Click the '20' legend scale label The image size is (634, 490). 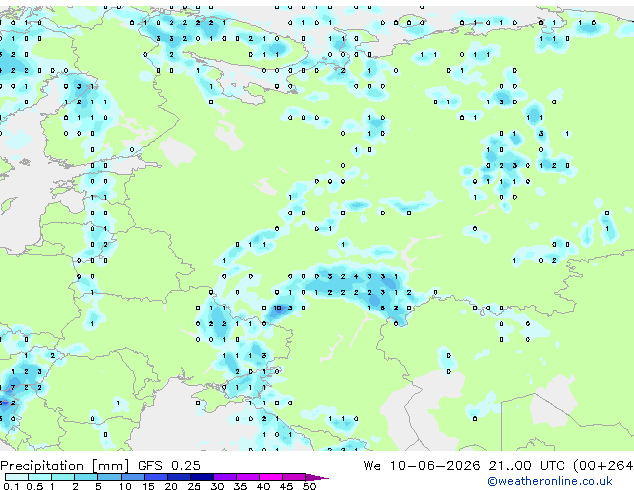point(171,486)
